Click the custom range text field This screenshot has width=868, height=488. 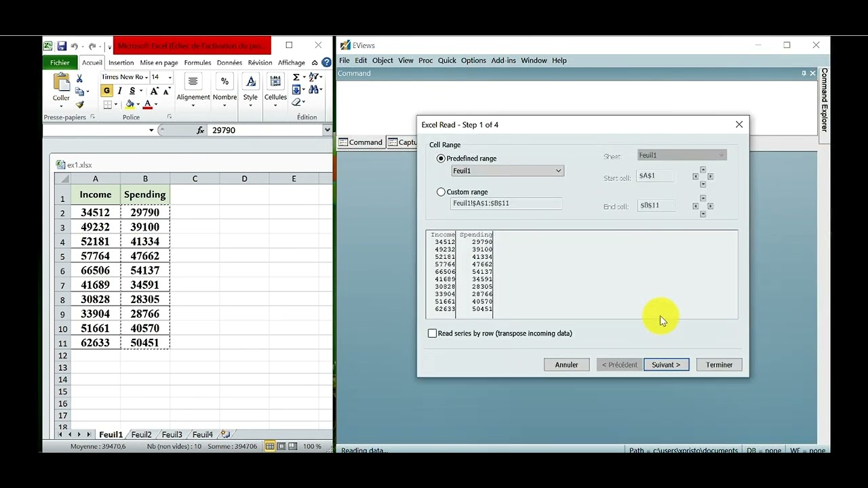506,203
